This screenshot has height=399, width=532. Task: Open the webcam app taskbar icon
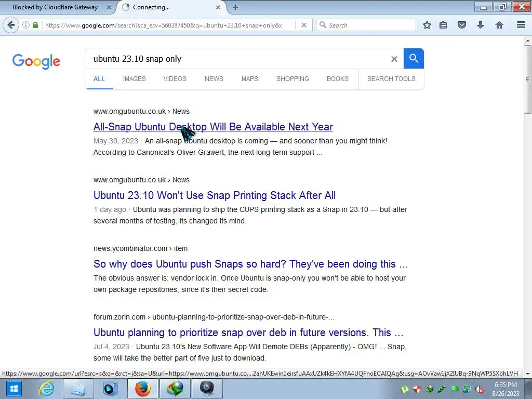click(207, 389)
